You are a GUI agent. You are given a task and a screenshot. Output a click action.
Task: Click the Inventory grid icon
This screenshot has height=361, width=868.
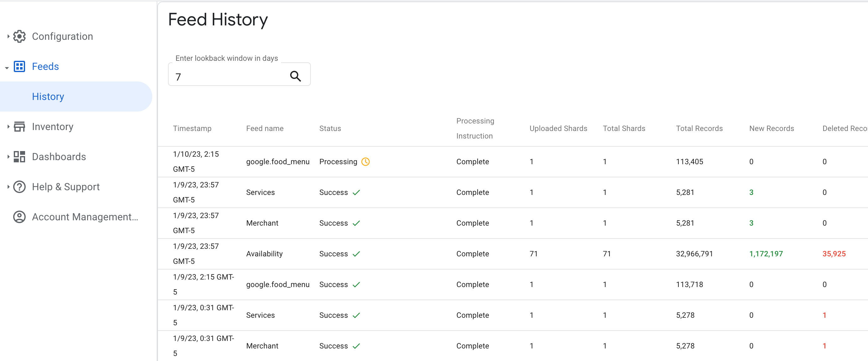tap(19, 127)
